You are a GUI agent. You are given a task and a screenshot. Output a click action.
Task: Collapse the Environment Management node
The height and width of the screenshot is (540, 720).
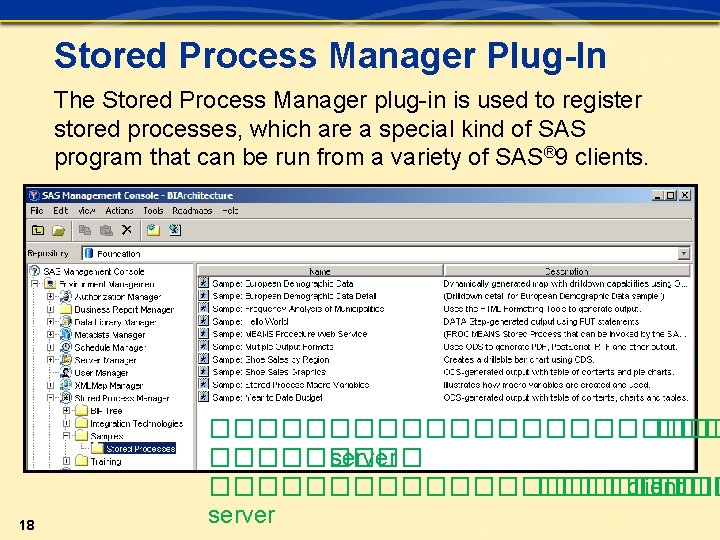coord(35,284)
